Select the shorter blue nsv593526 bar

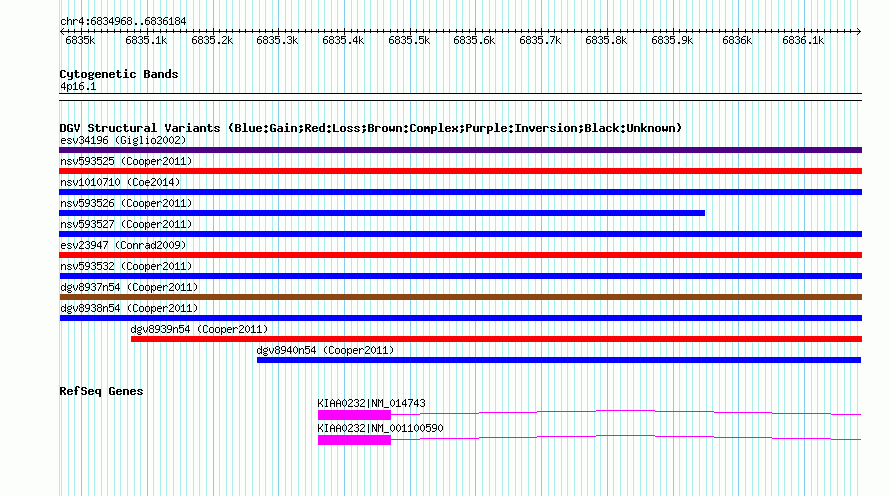[382, 213]
